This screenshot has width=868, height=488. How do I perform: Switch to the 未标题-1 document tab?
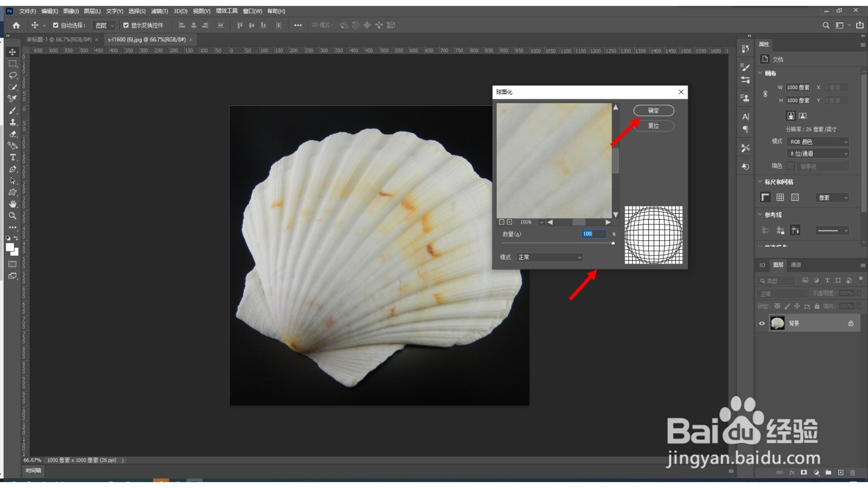pos(59,40)
